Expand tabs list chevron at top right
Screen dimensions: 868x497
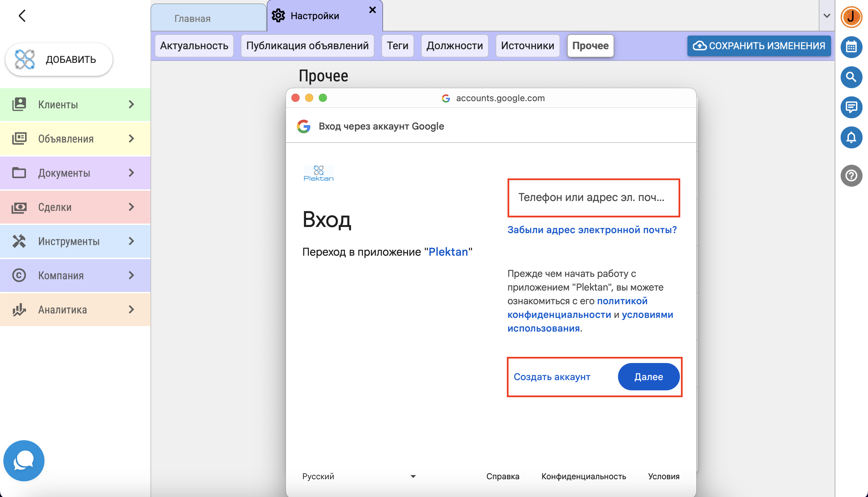pyautogui.click(x=827, y=16)
